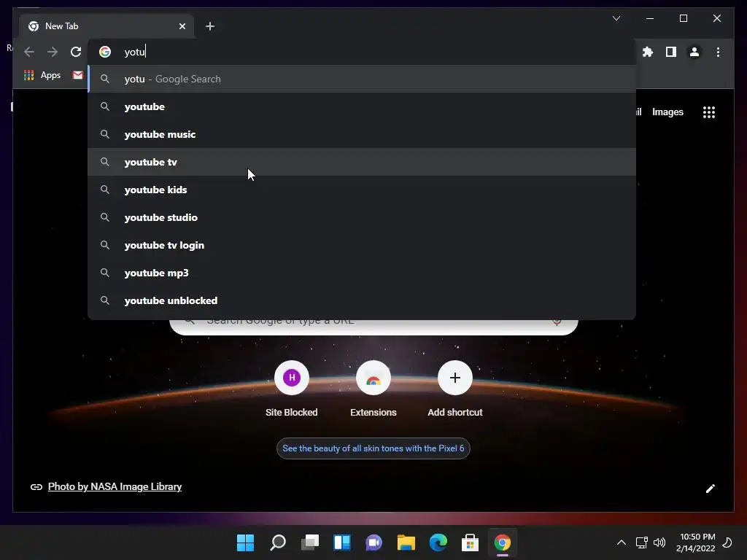
Task: Open Task View on the taskbar
Action: (x=310, y=542)
